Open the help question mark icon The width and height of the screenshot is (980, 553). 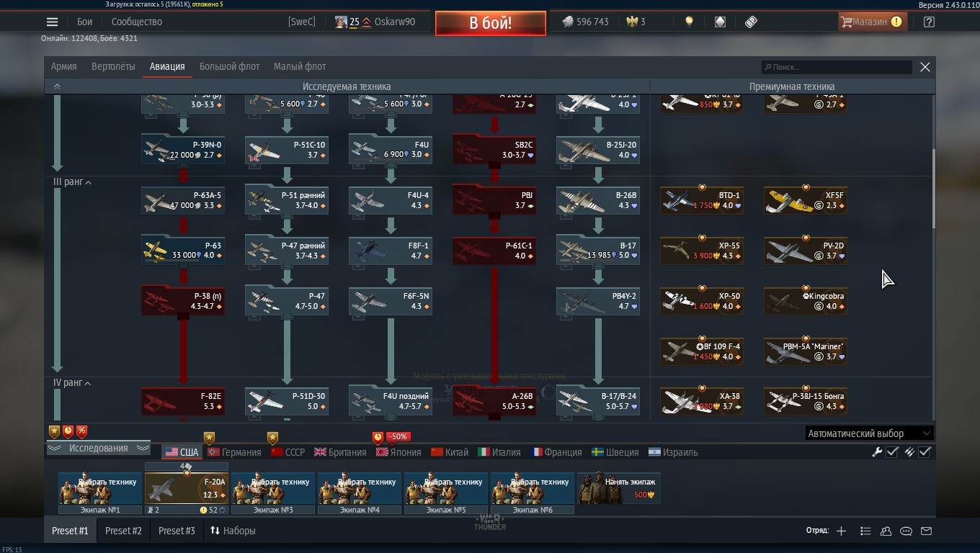(x=929, y=22)
